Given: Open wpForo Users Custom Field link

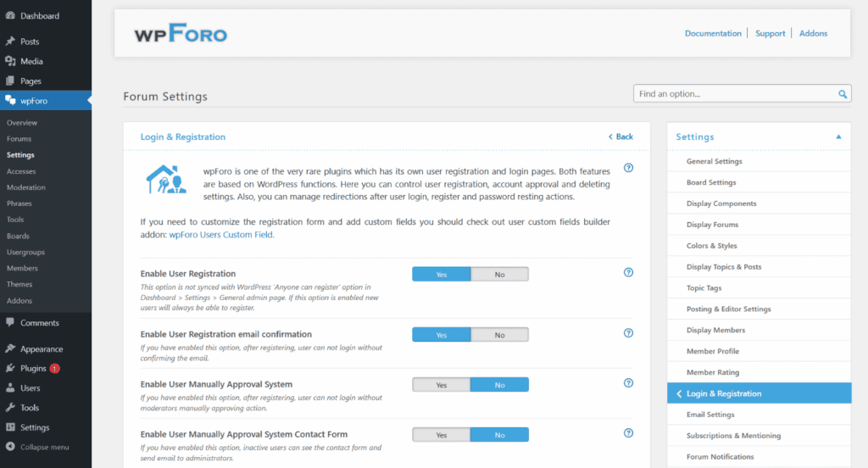Looking at the screenshot, I should tap(221, 234).
